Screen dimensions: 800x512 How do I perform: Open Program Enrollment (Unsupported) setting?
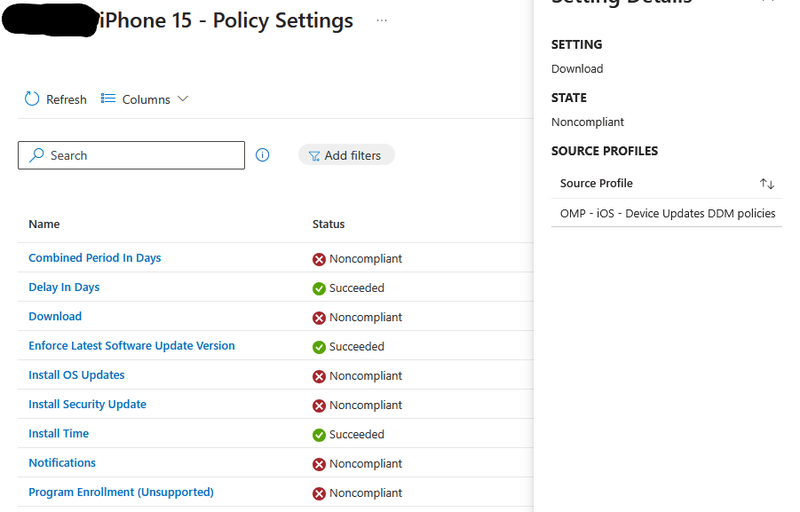tap(121, 492)
